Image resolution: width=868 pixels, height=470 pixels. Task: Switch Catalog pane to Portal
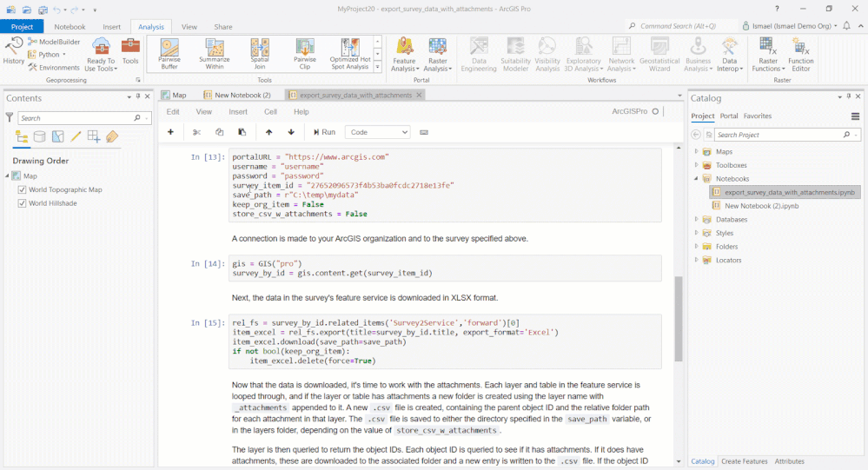pos(728,116)
